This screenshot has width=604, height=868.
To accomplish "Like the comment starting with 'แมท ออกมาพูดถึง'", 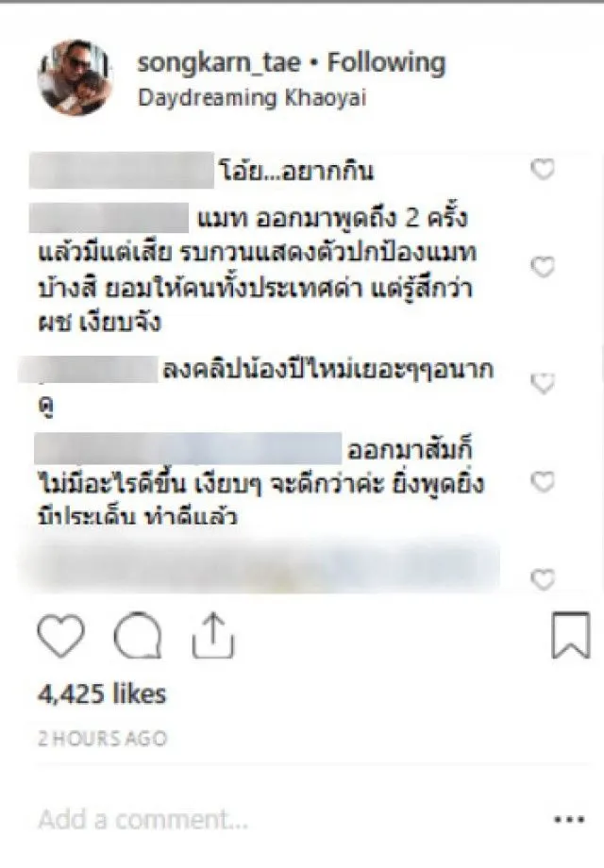I will point(543,267).
